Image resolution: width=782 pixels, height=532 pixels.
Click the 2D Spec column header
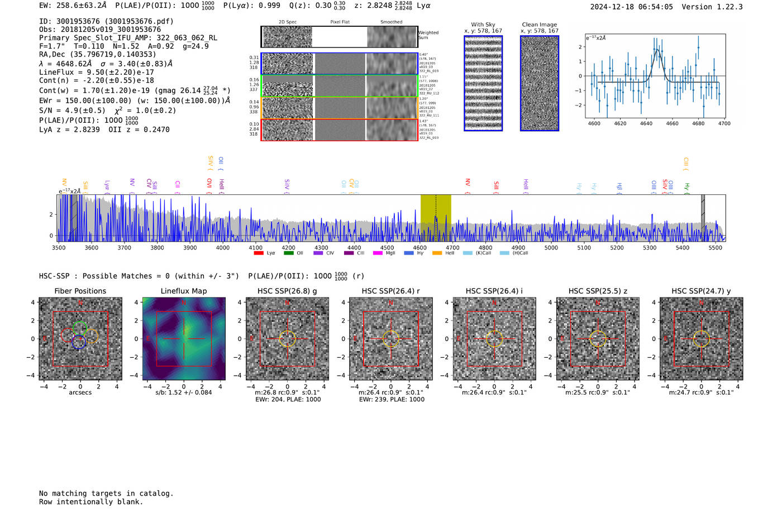click(288, 22)
